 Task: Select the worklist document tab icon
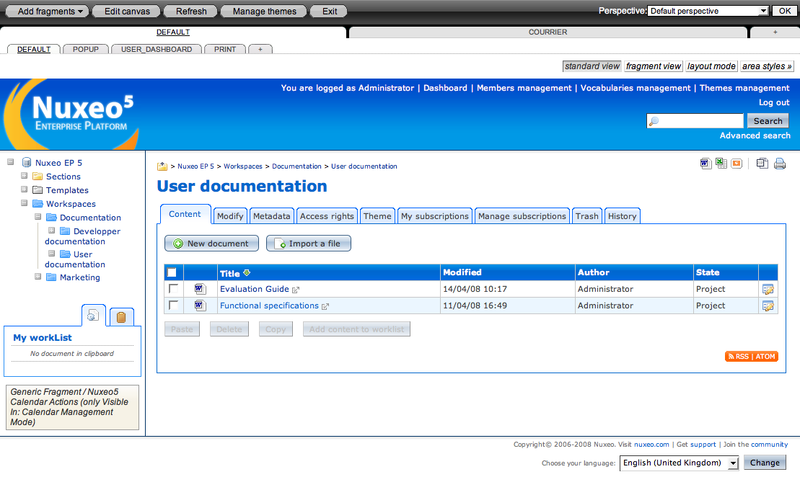tap(93, 316)
